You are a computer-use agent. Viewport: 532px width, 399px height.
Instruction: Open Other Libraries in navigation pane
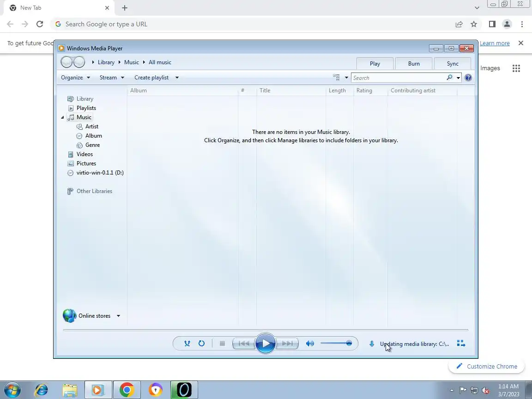tap(94, 191)
